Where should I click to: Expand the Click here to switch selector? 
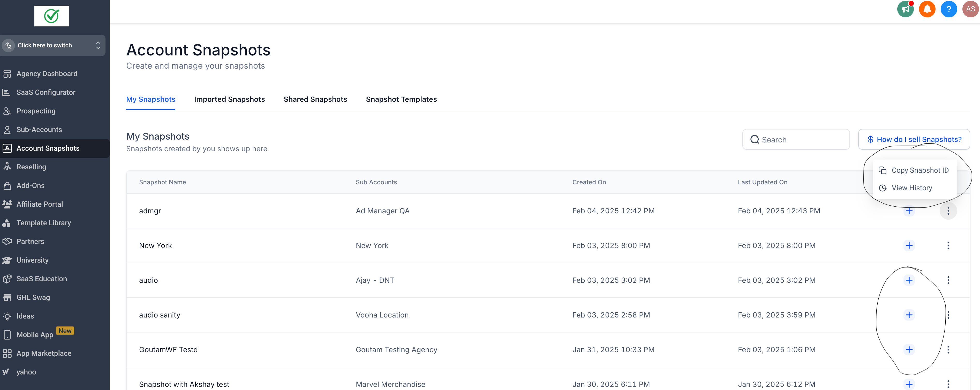pyautogui.click(x=53, y=45)
